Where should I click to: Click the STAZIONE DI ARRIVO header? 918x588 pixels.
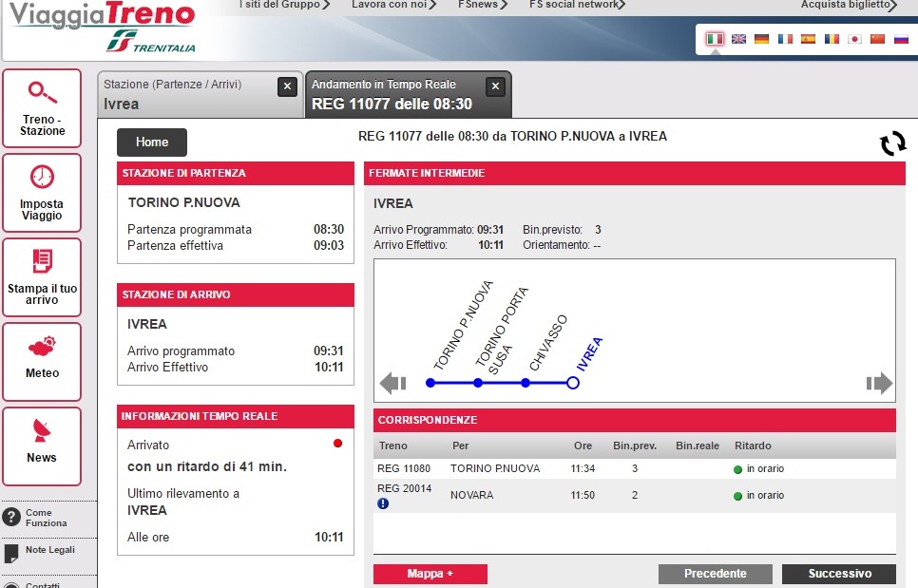click(x=236, y=294)
